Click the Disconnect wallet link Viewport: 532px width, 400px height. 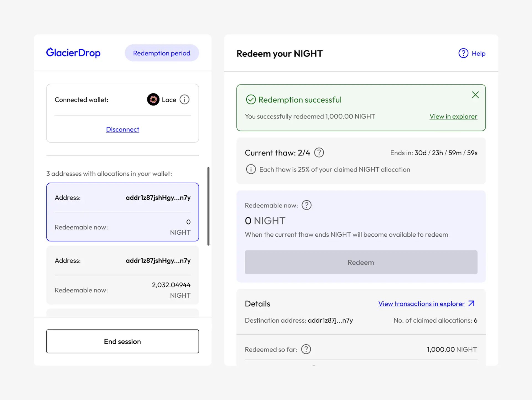tap(122, 129)
